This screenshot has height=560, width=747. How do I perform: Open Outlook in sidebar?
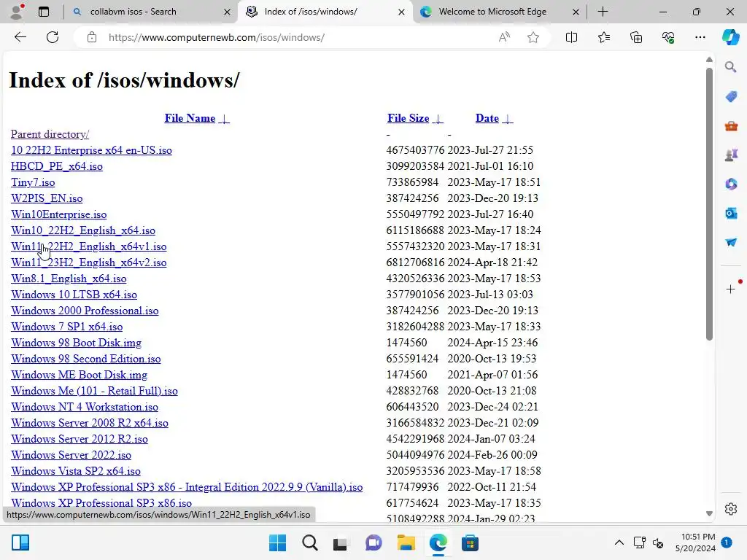point(731,213)
